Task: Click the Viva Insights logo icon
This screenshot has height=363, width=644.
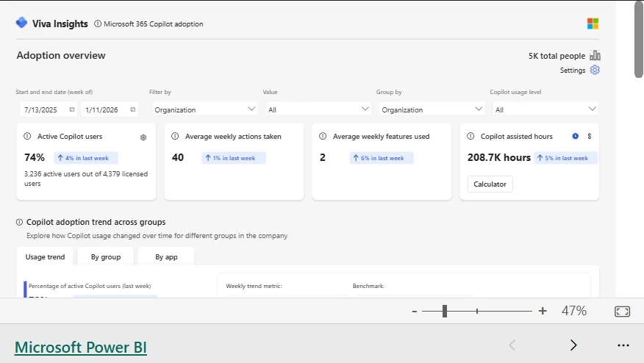Action: pos(21,23)
